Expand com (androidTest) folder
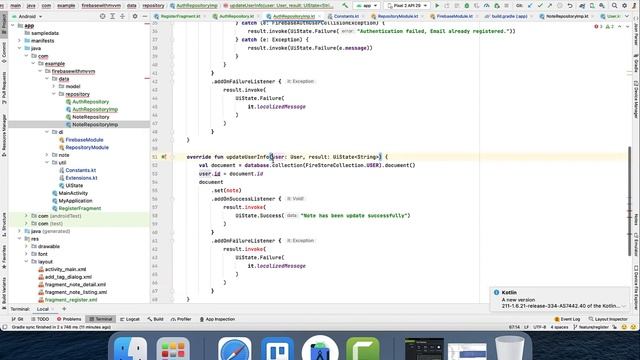 [26, 216]
